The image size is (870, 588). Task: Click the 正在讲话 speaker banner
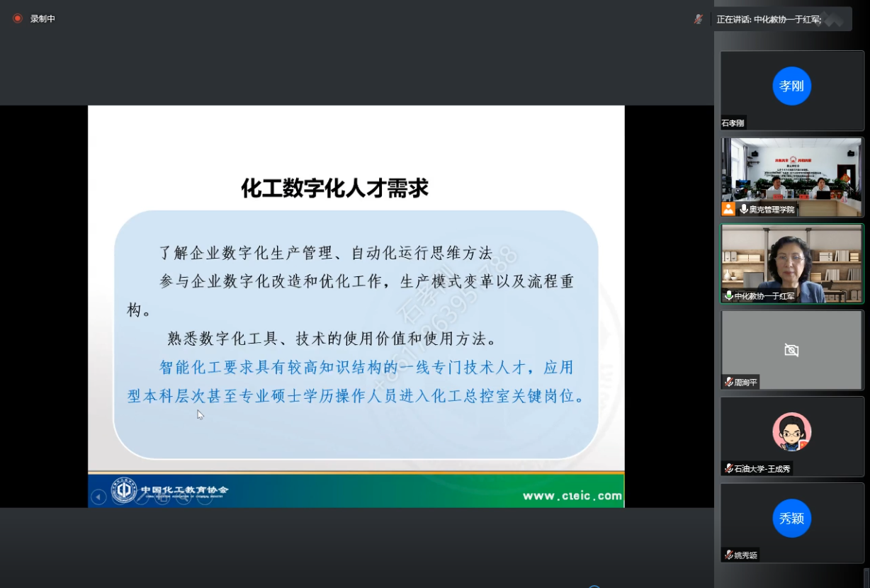click(769, 19)
